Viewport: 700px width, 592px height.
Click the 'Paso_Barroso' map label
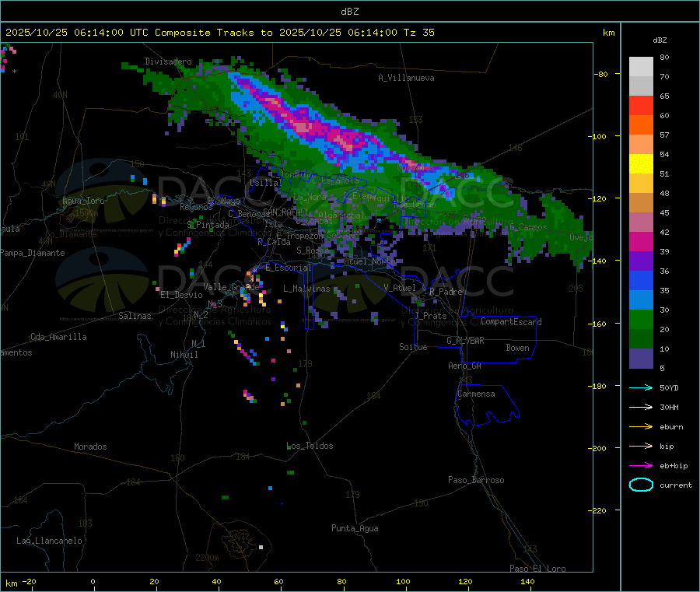tap(476, 480)
